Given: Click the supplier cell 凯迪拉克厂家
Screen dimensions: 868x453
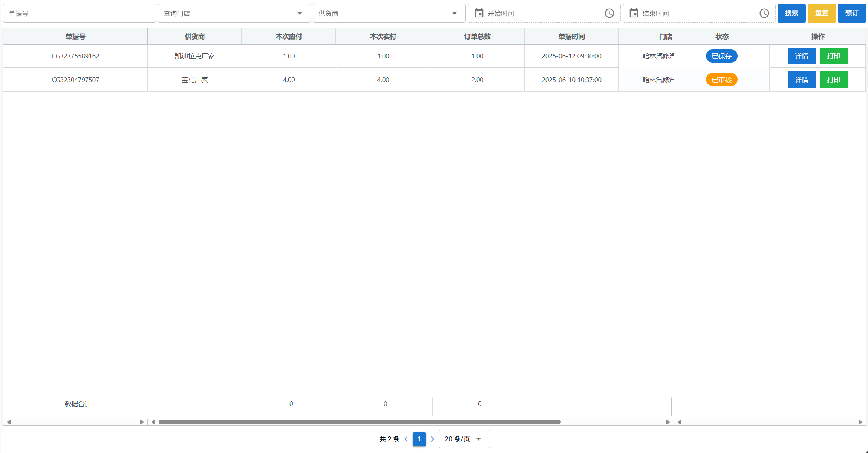Looking at the screenshot, I should (194, 56).
